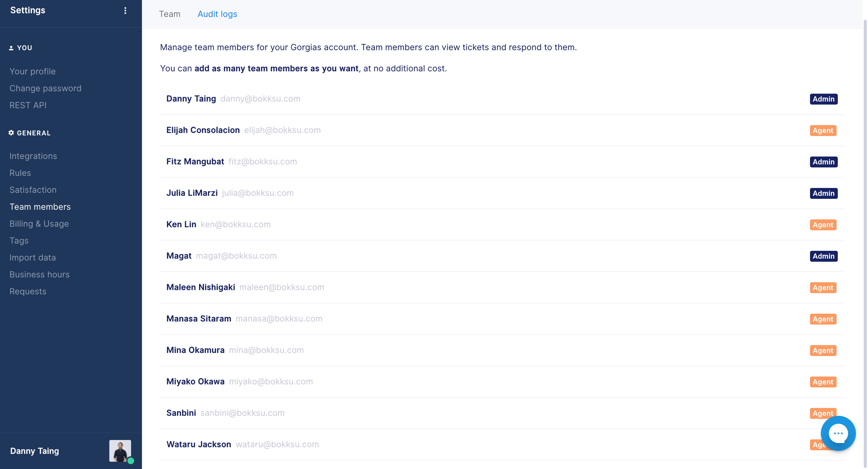Click the person icon beside YOU

tap(11, 48)
